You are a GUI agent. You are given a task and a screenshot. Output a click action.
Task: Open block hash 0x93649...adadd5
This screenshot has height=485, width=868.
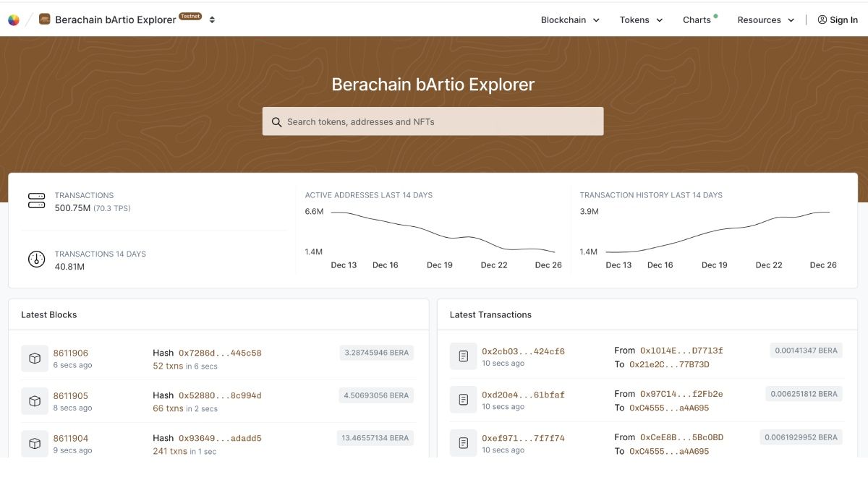220,439
